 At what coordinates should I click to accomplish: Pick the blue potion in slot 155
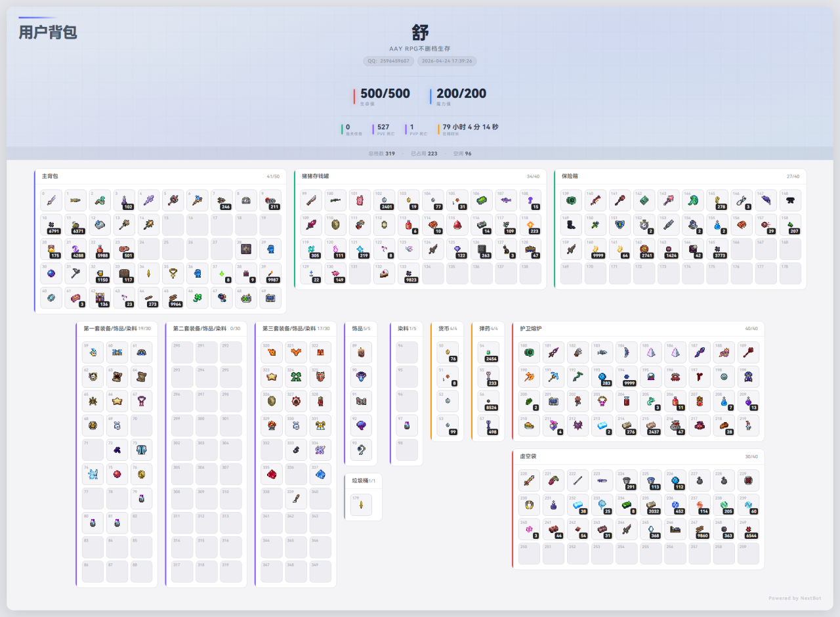tap(717, 224)
